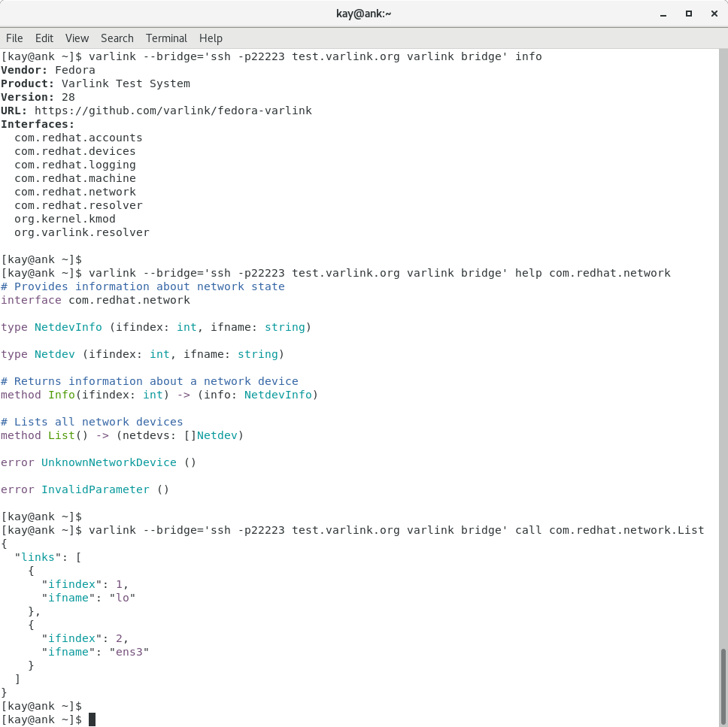Click the com.redhat.machine interface line
Screen dimensions: 728x727
(74, 178)
